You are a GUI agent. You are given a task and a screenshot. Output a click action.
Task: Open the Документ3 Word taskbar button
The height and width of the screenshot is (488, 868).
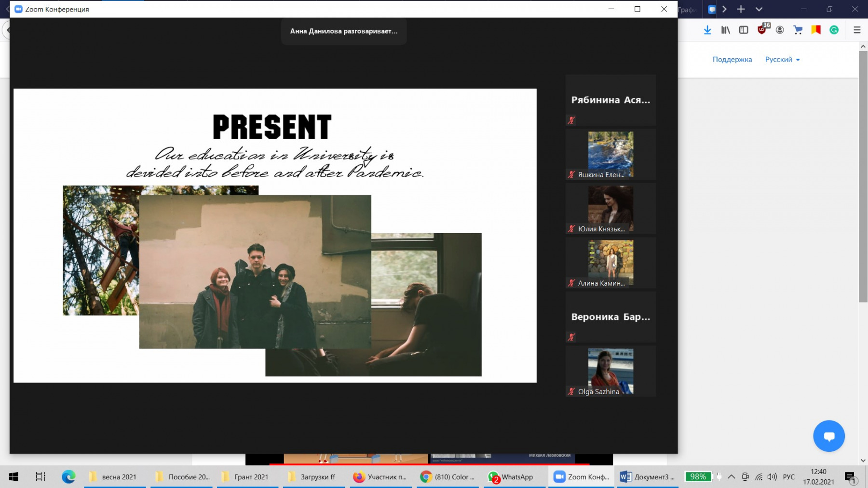click(647, 477)
